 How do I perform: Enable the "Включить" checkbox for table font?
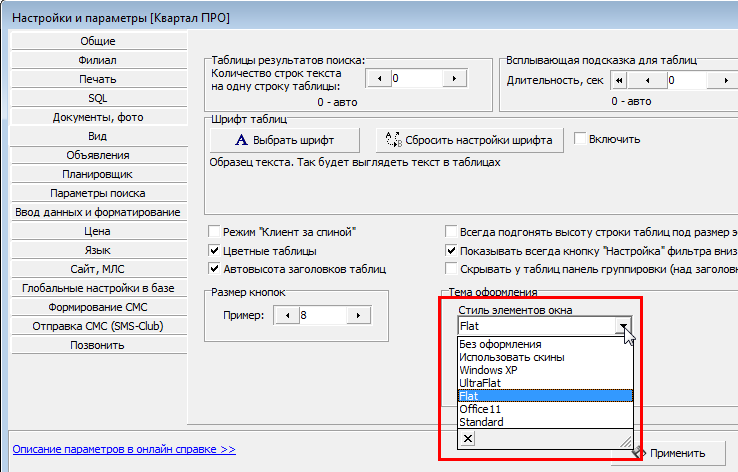click(x=580, y=139)
